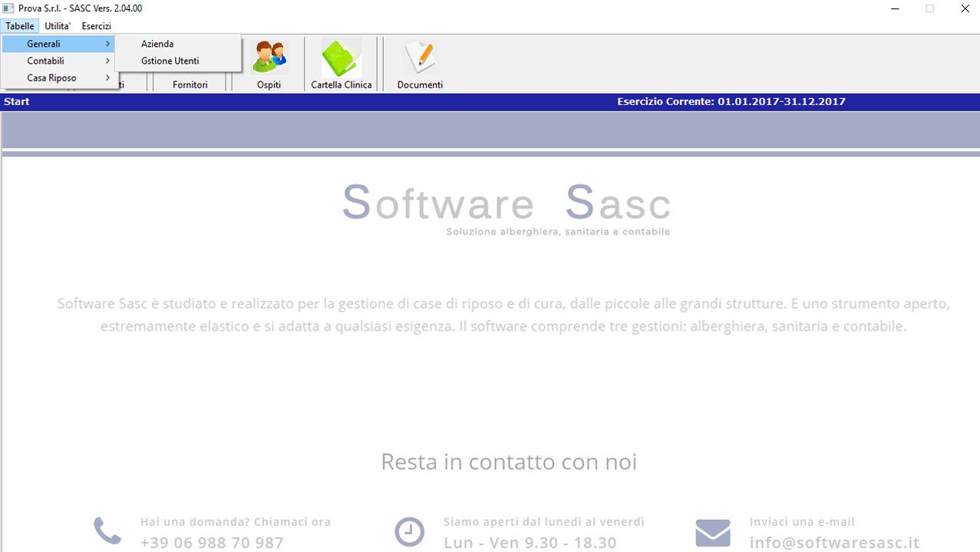Close the open Tabelle menu
The height and width of the screenshot is (552, 980).
[20, 26]
